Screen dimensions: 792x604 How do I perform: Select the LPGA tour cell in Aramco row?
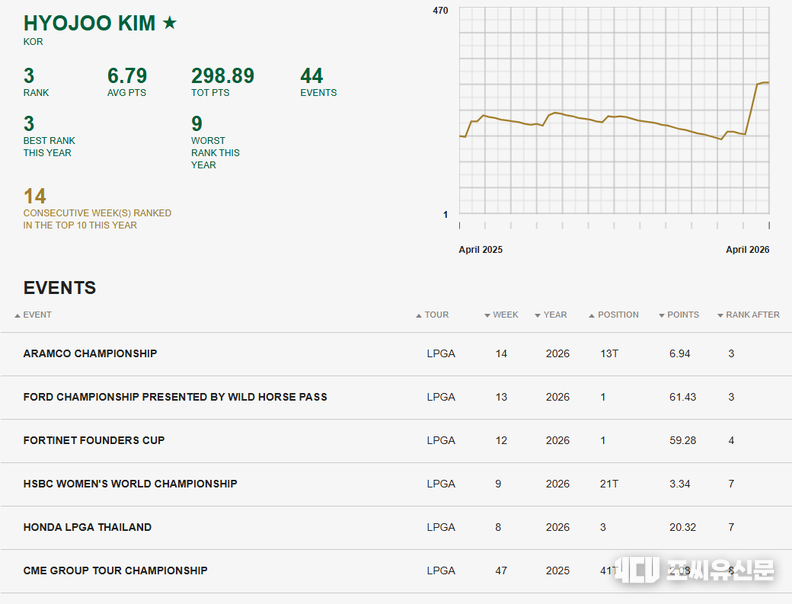click(441, 354)
